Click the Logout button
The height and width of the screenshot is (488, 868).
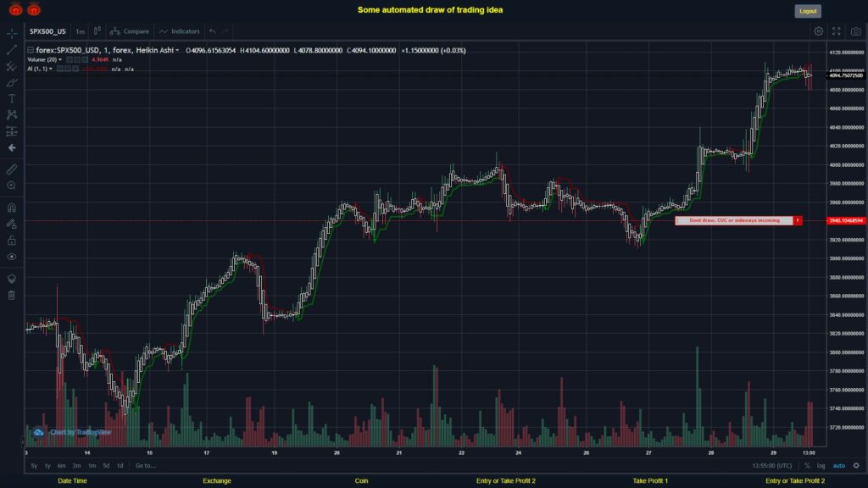808,11
